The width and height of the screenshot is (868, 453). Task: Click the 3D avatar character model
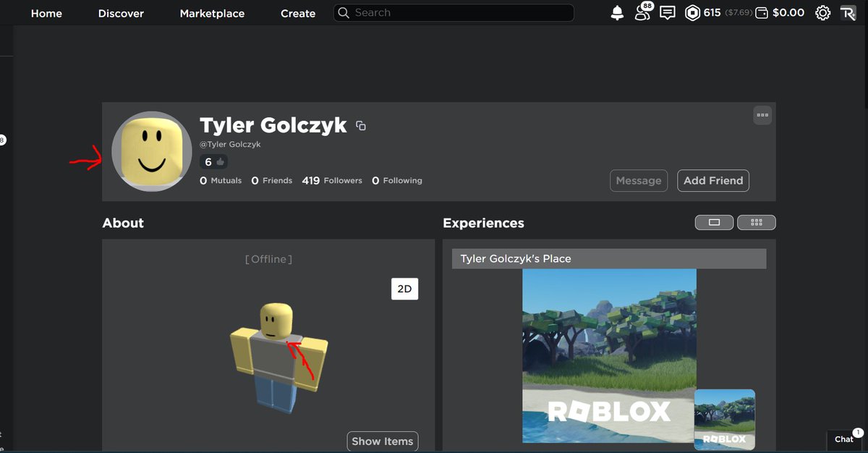coord(278,357)
